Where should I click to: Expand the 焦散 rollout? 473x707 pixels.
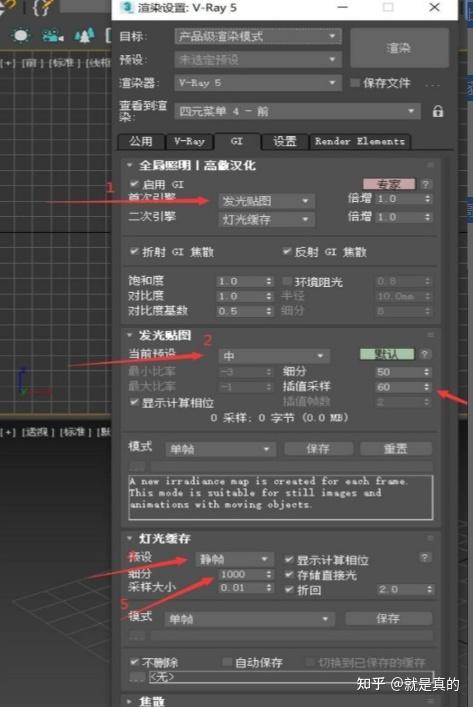129,701
